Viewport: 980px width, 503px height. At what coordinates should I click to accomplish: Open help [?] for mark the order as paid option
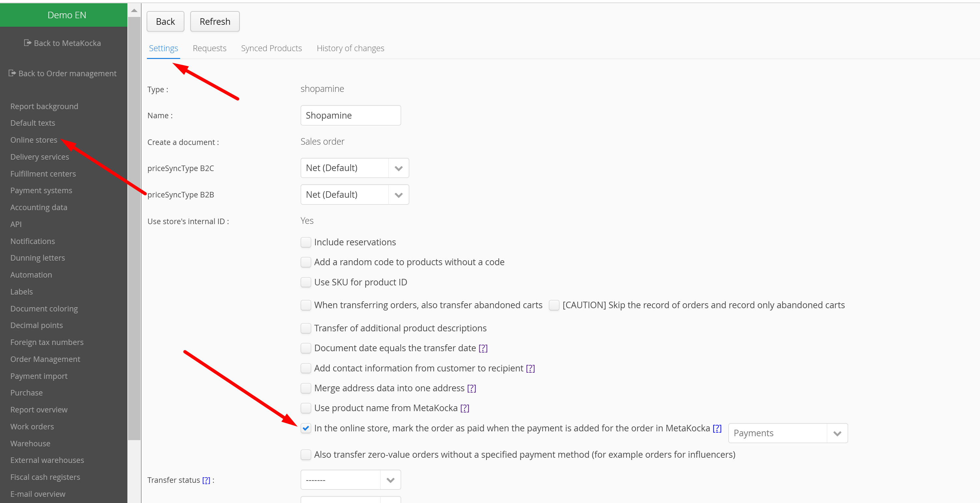717,428
